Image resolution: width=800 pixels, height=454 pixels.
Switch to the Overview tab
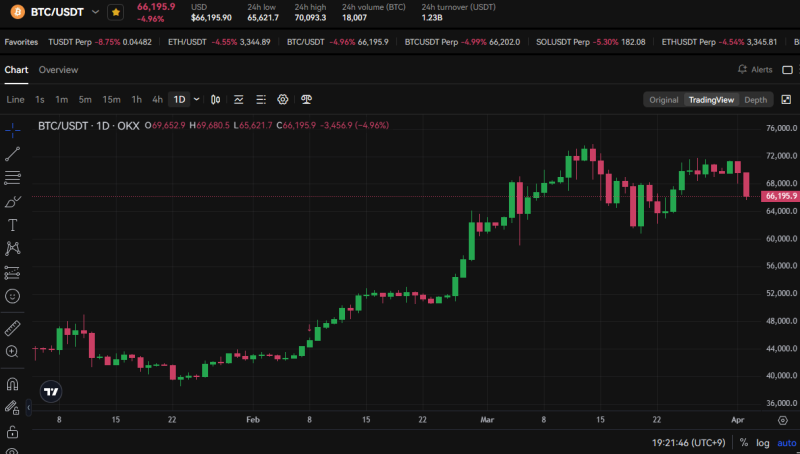point(59,70)
